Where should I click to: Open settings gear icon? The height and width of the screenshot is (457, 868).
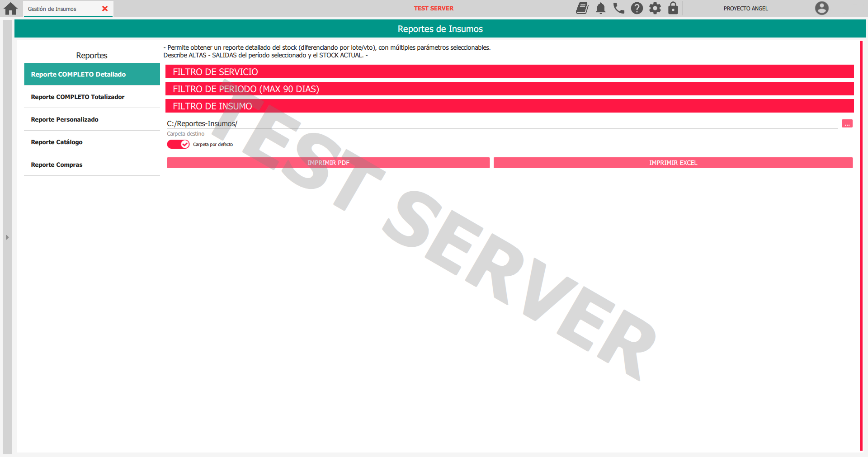[655, 8]
